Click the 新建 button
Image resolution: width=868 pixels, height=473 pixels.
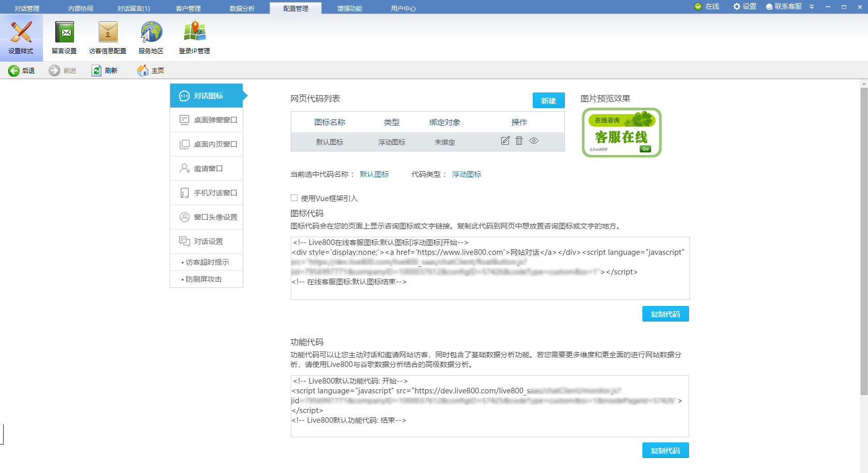coord(548,100)
